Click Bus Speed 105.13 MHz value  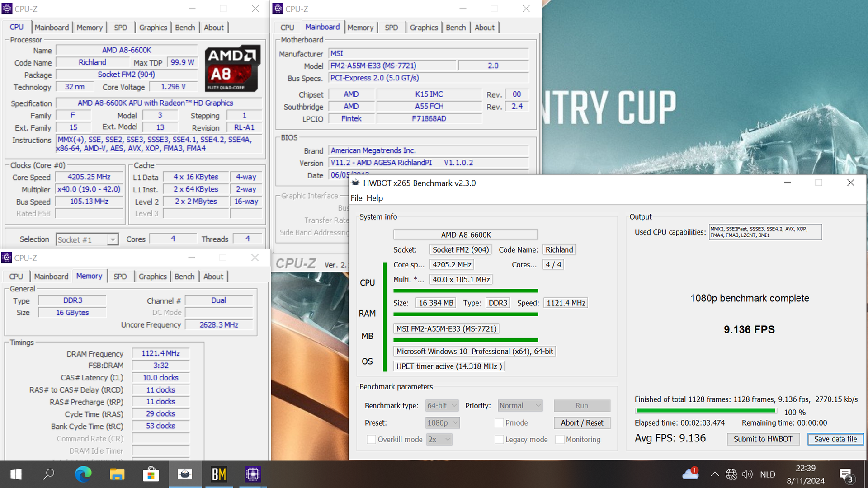point(89,202)
